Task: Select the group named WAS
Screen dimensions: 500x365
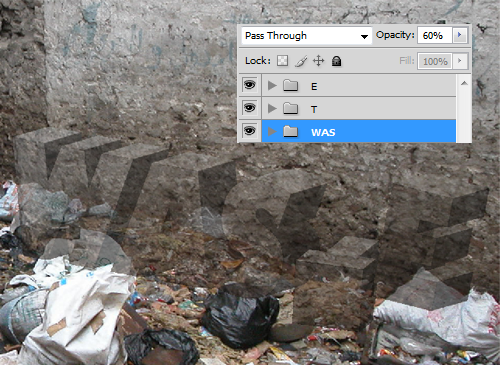Action: click(x=359, y=131)
